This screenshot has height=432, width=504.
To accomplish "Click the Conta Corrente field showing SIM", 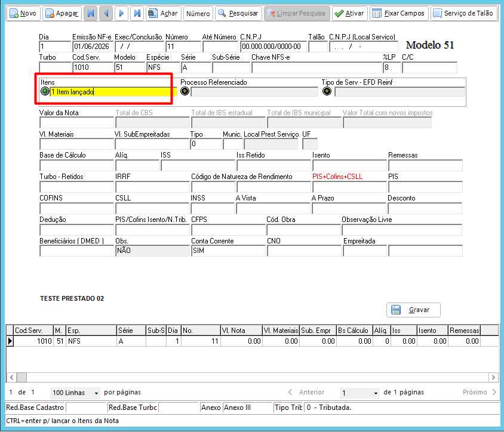I will (x=229, y=251).
